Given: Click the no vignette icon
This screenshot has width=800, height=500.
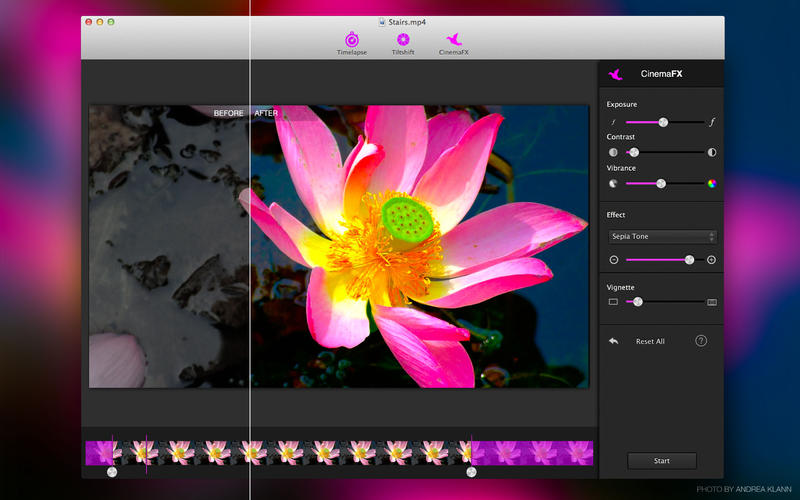Looking at the screenshot, I should [613, 302].
